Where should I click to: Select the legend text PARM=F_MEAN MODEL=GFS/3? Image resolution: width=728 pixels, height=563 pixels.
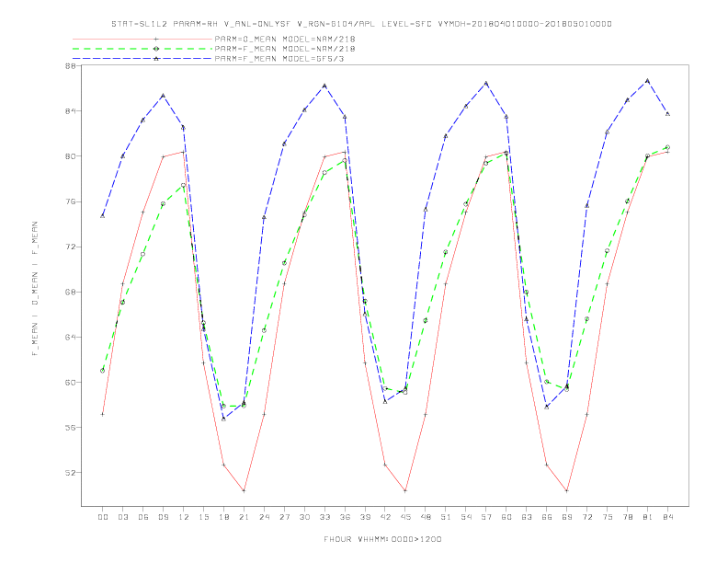click(279, 59)
